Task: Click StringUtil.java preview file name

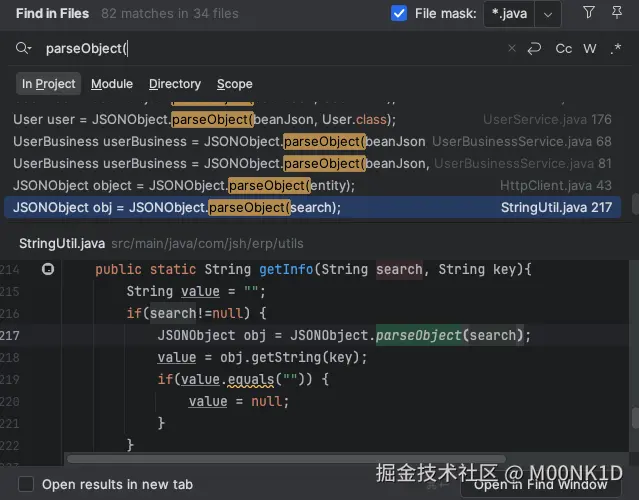Action: 62,243
